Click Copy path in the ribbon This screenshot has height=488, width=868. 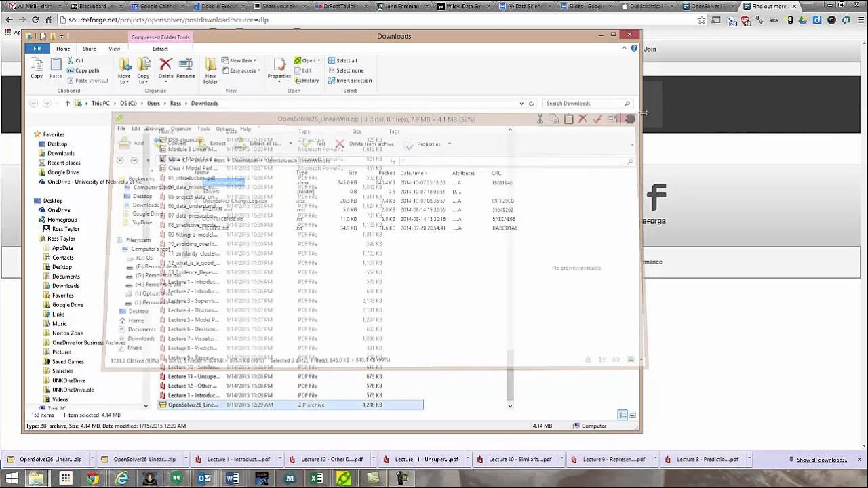(x=83, y=70)
